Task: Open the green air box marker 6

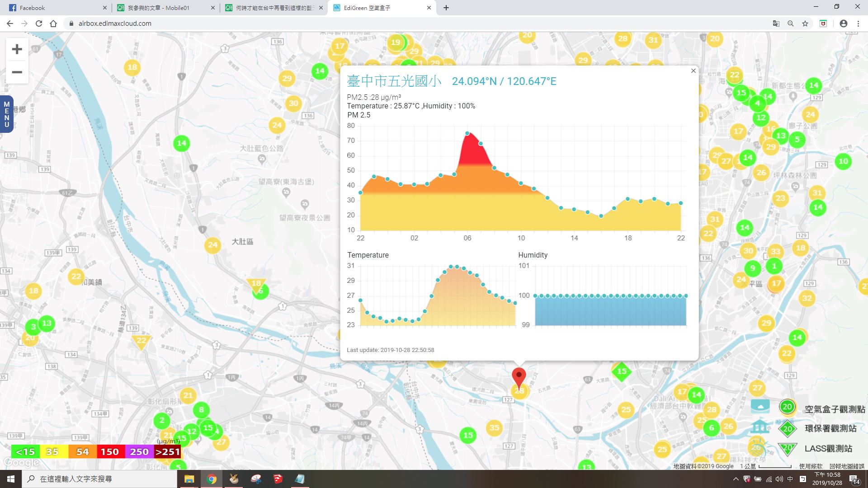Action: click(x=711, y=428)
